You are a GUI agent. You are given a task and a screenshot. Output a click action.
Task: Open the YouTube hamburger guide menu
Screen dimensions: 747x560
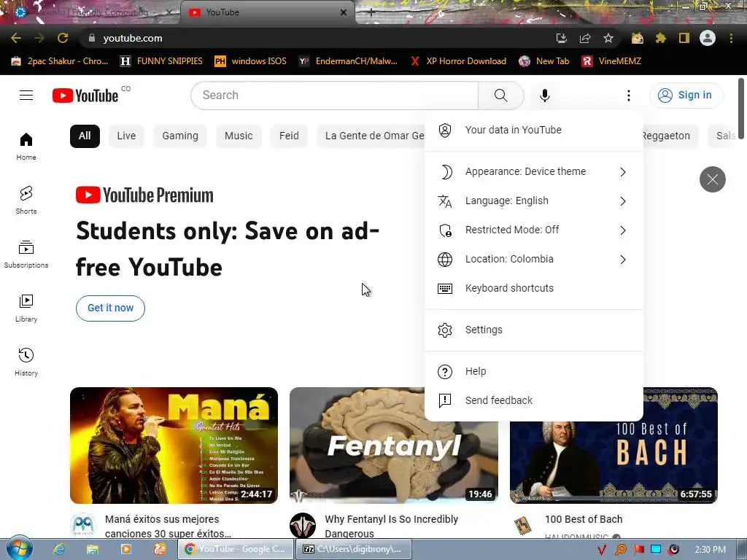point(26,96)
